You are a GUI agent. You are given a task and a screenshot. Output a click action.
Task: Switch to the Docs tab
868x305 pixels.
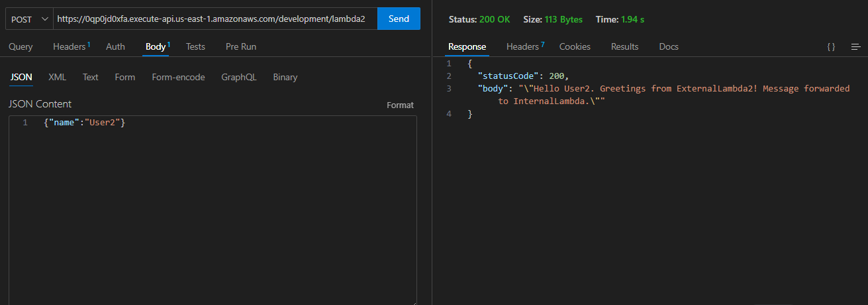tap(669, 46)
